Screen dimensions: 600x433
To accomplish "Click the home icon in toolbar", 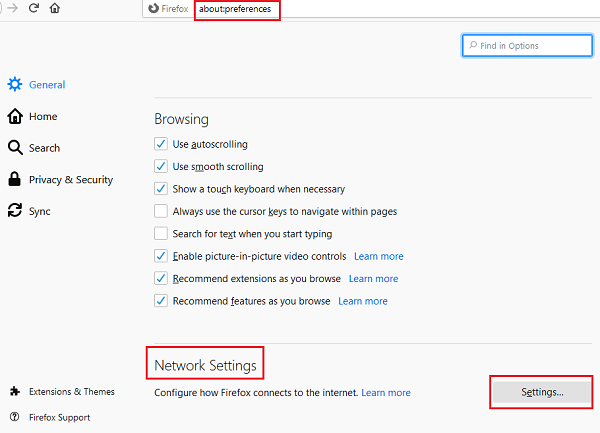I will click(55, 8).
